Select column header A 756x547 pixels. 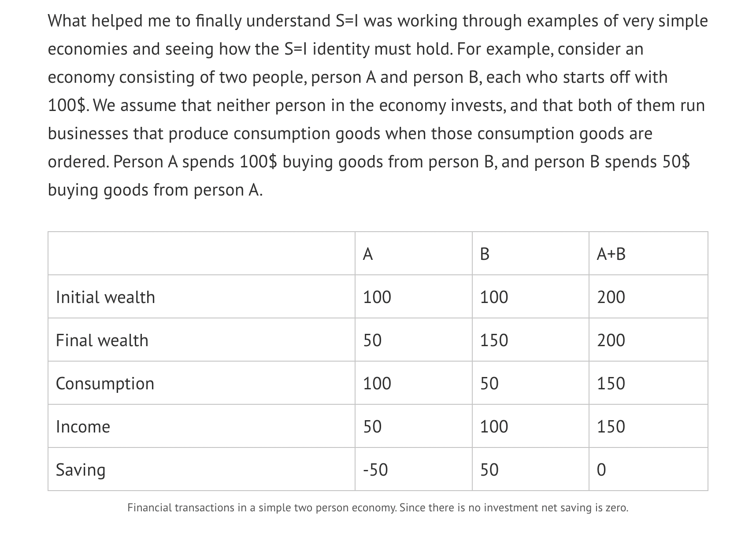[x=368, y=254]
